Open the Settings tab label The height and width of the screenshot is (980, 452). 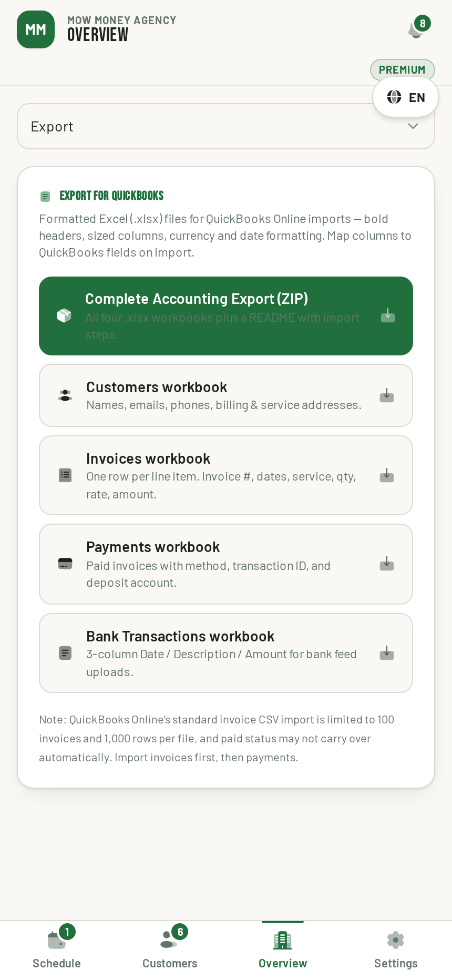[x=396, y=963]
